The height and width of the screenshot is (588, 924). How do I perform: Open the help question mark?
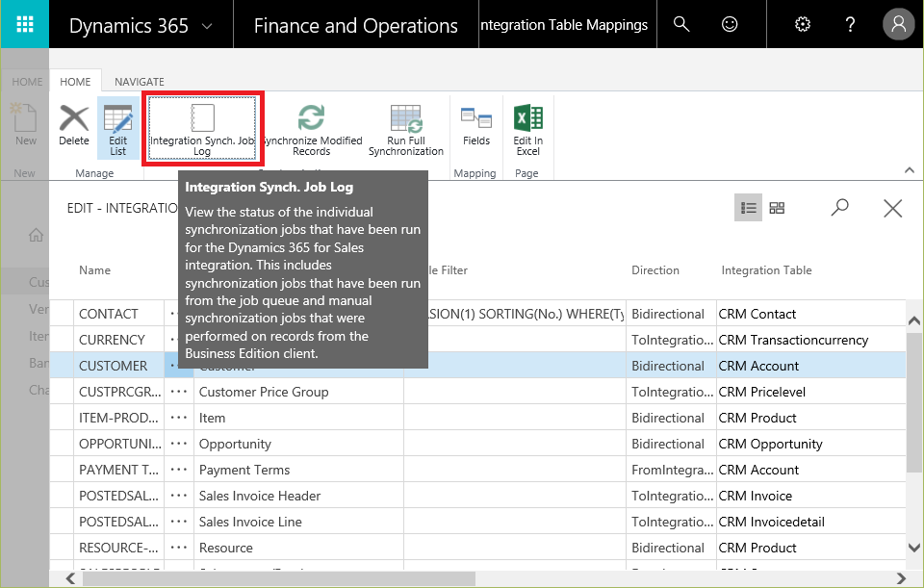[x=850, y=24]
